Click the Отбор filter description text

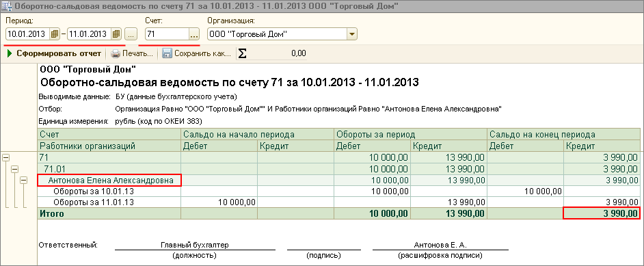(308, 109)
